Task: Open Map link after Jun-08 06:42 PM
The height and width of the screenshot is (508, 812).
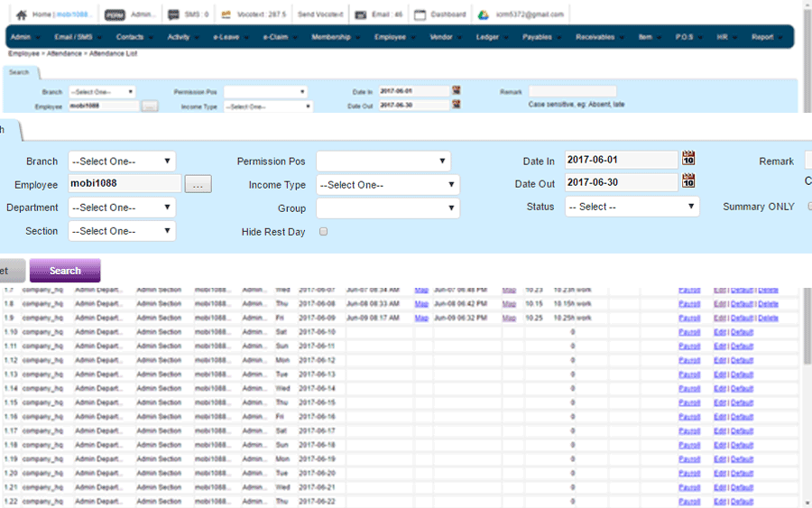Action: point(509,303)
